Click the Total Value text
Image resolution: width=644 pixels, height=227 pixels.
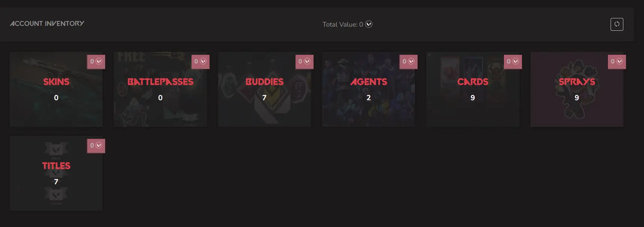click(x=342, y=24)
